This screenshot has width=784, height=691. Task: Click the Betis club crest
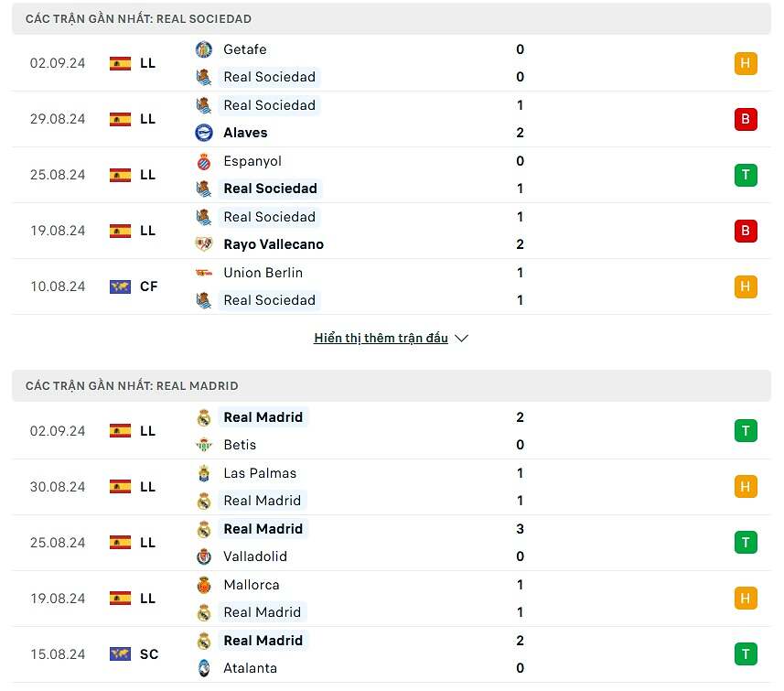click(204, 445)
